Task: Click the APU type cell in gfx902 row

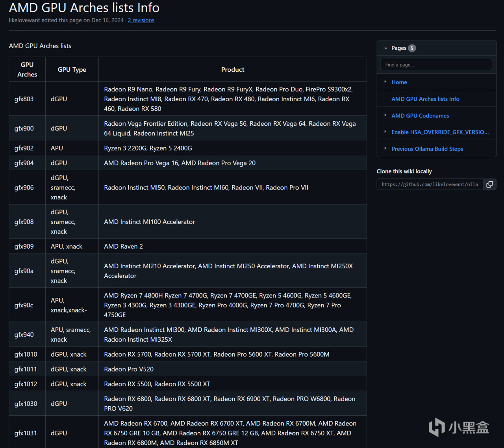Action: pos(72,148)
